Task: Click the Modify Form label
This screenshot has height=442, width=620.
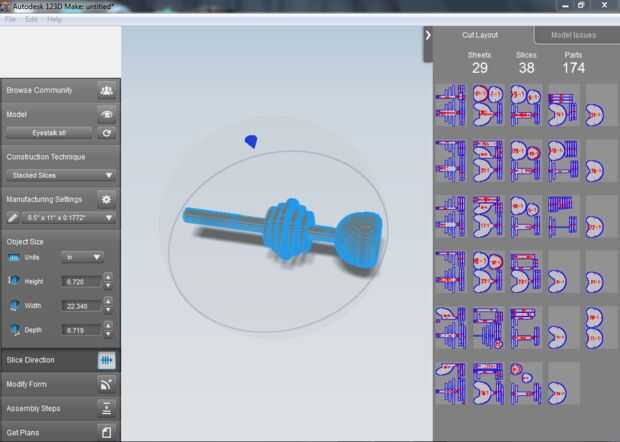Action: tap(26, 384)
